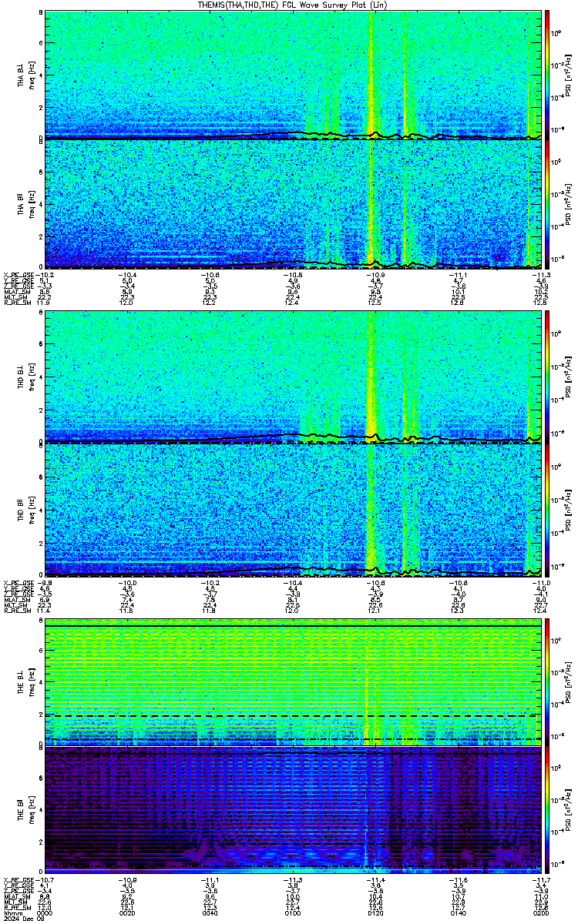Click the PSD [nT²/Hz] label beside the THE B⊥ color bar
The image size is (578, 924).
pos(568,681)
